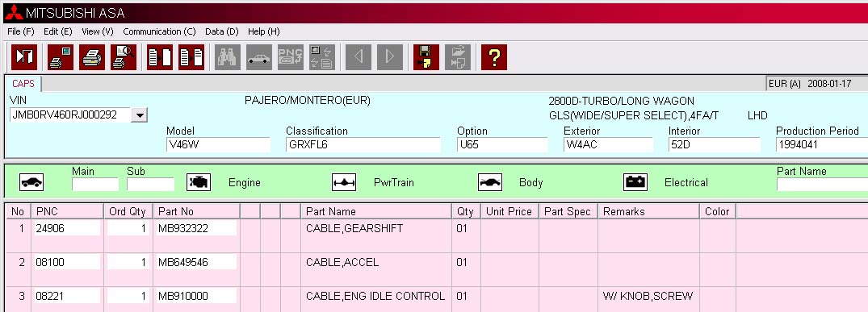This screenshot has height=312, width=868.
Task: Click the PNC toolbar icon
Action: [x=291, y=57]
